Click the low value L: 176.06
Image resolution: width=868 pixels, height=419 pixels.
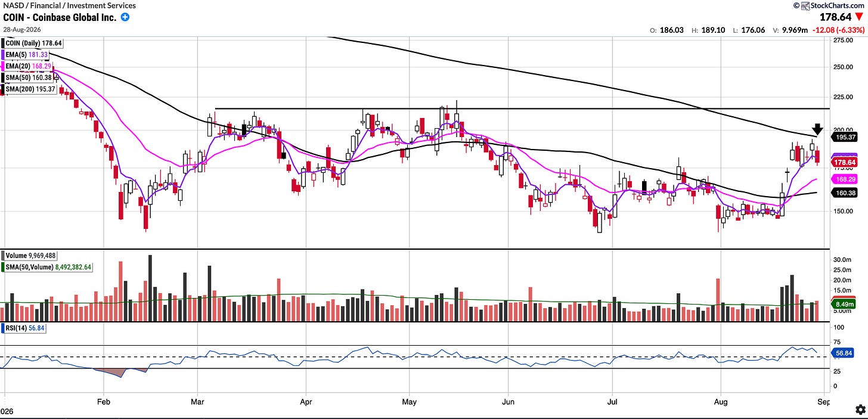pos(749,30)
